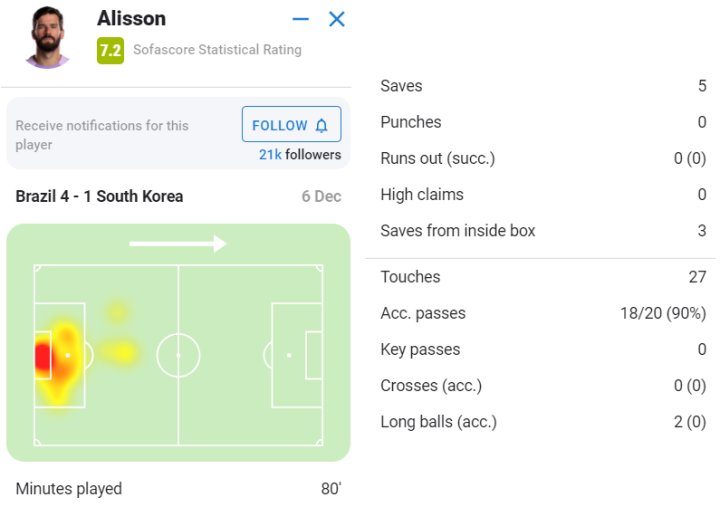The image size is (720, 507).
Task: Click the red heatmap hotspot near goal
Action: point(43,357)
